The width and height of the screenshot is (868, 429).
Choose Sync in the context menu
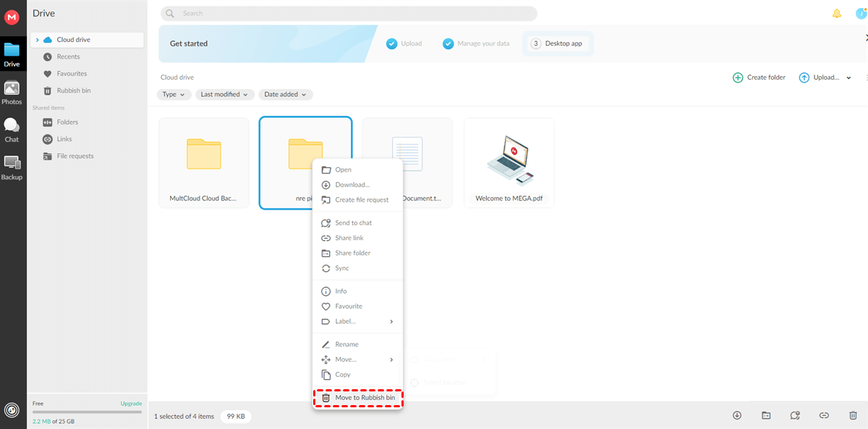click(x=357, y=268)
